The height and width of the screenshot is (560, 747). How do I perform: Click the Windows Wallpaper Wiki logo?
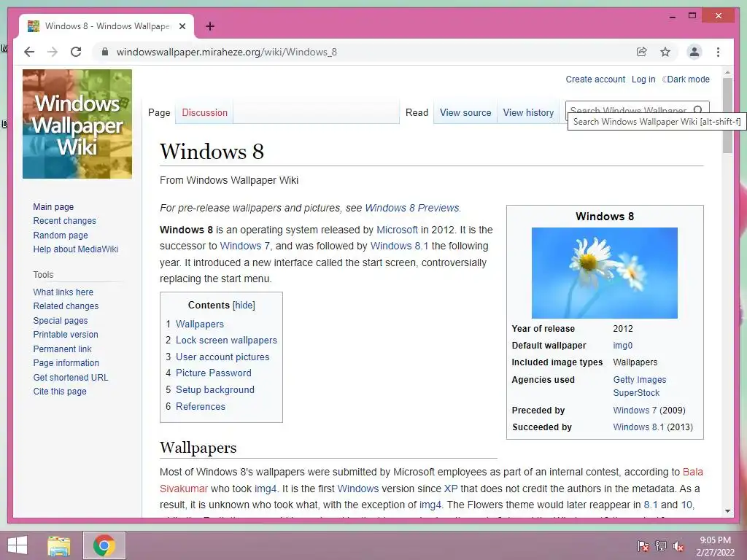(77, 124)
